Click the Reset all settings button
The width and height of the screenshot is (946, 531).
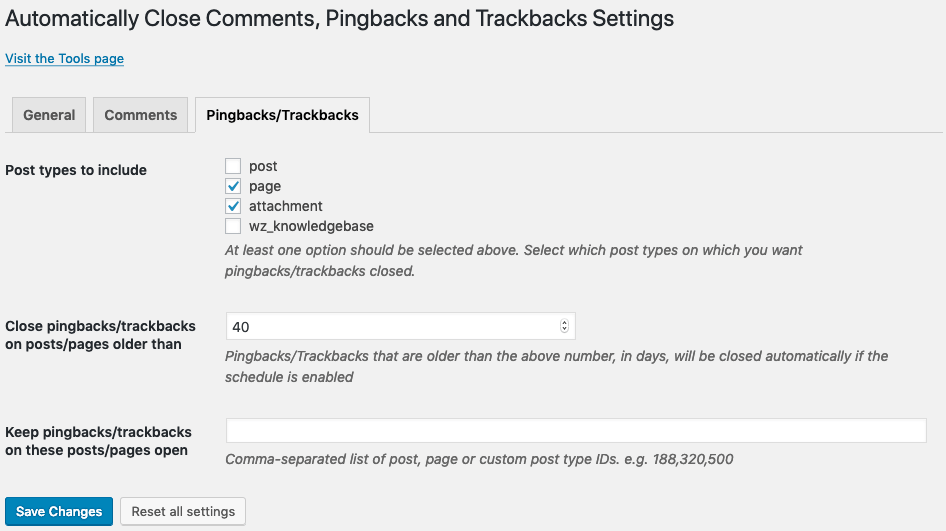[x=183, y=512]
